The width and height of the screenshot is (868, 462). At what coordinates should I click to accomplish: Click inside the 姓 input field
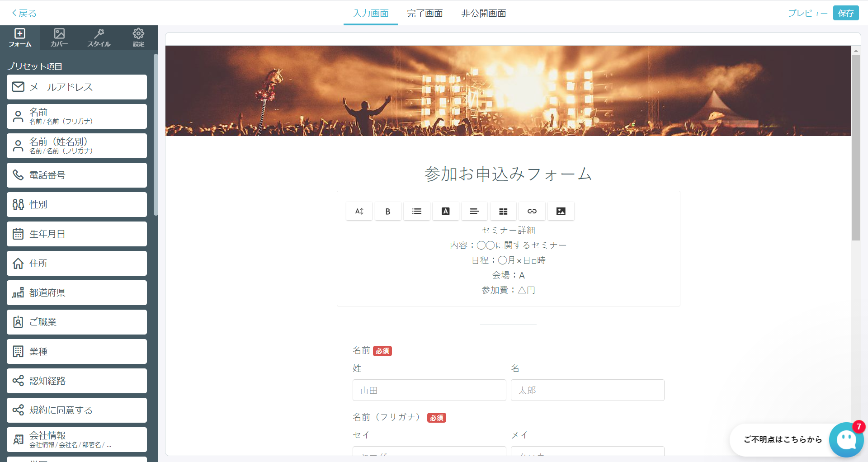429,390
